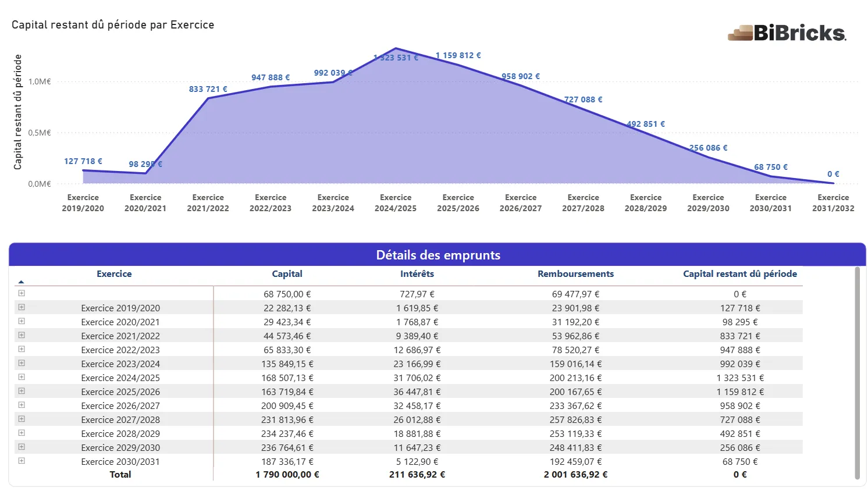The height and width of the screenshot is (491, 868).
Task: Sort table by the Intérêts column header
Action: [x=417, y=274]
